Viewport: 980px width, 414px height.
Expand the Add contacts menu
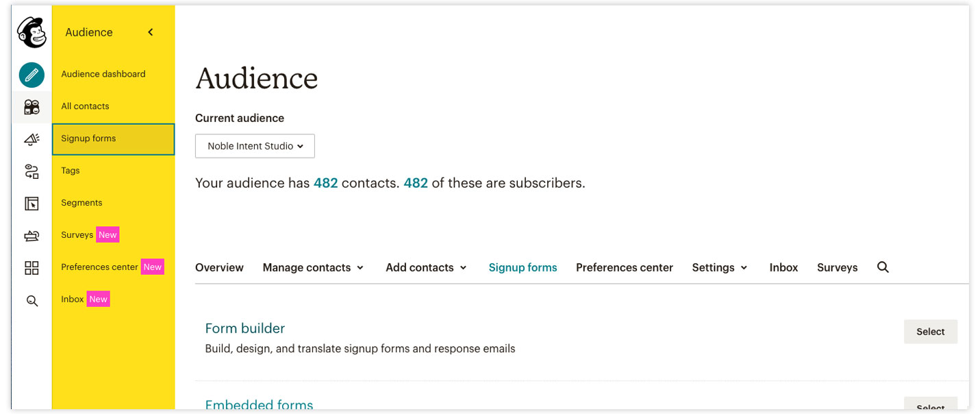coord(426,267)
